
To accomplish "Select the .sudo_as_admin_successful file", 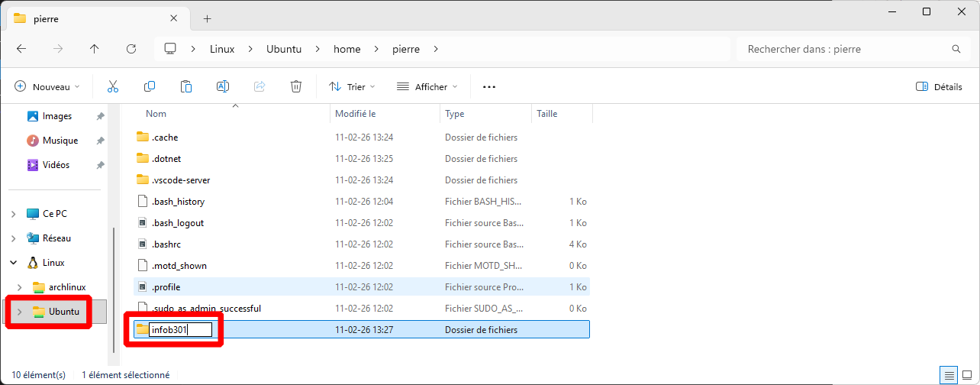I will (362, 309).
